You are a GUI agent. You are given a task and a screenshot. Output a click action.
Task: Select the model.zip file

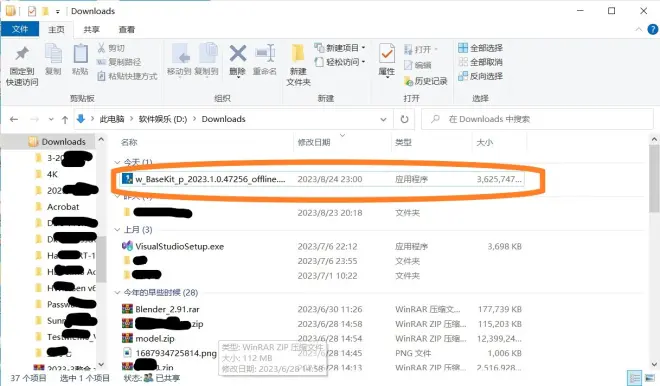(x=155, y=338)
